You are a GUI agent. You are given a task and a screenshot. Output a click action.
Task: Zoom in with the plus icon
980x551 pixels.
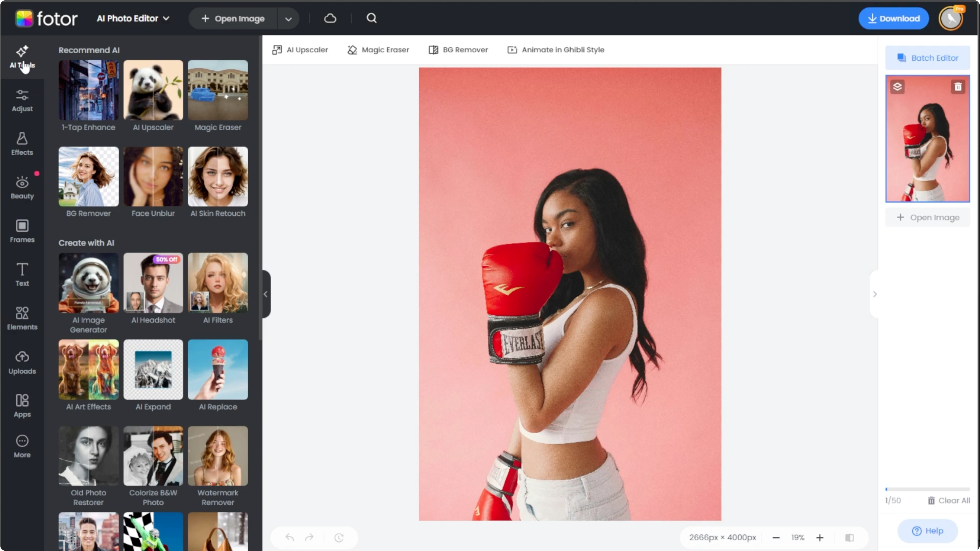point(820,538)
